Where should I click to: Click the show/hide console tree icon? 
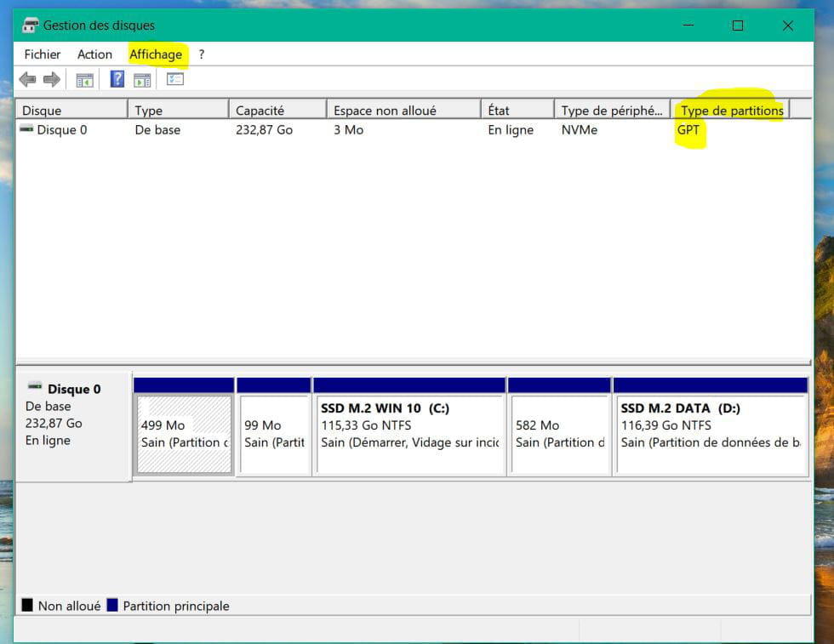click(84, 80)
